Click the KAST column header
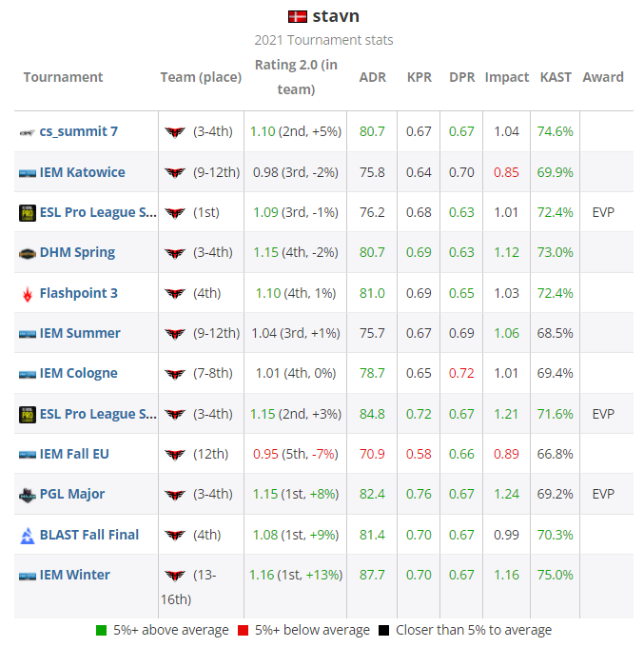This screenshot has height=647, width=644. click(x=556, y=77)
